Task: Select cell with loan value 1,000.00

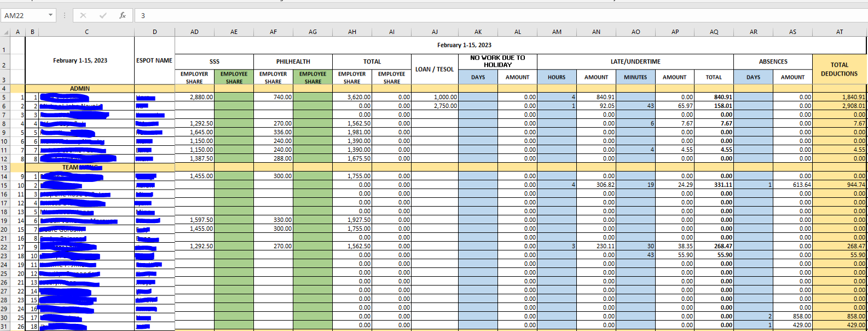Action: coord(435,97)
